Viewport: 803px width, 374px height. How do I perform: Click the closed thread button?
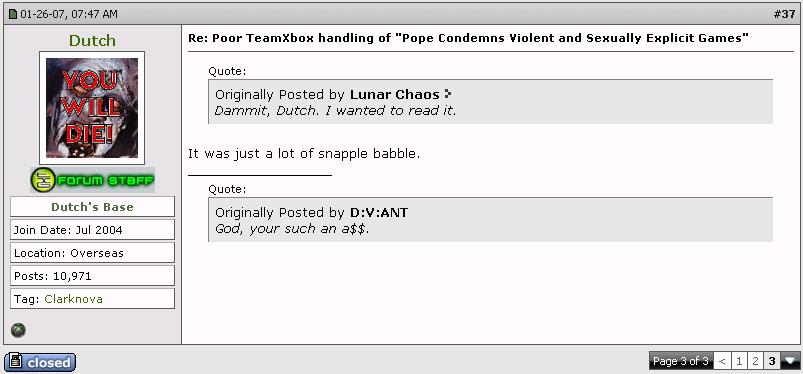tap(40, 362)
